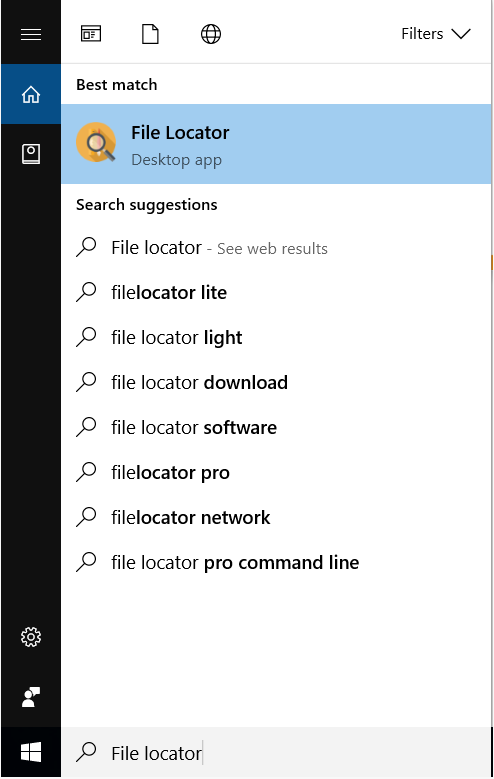Open the Feedback person icon
Viewport: 494px width, 779px height.
31,697
